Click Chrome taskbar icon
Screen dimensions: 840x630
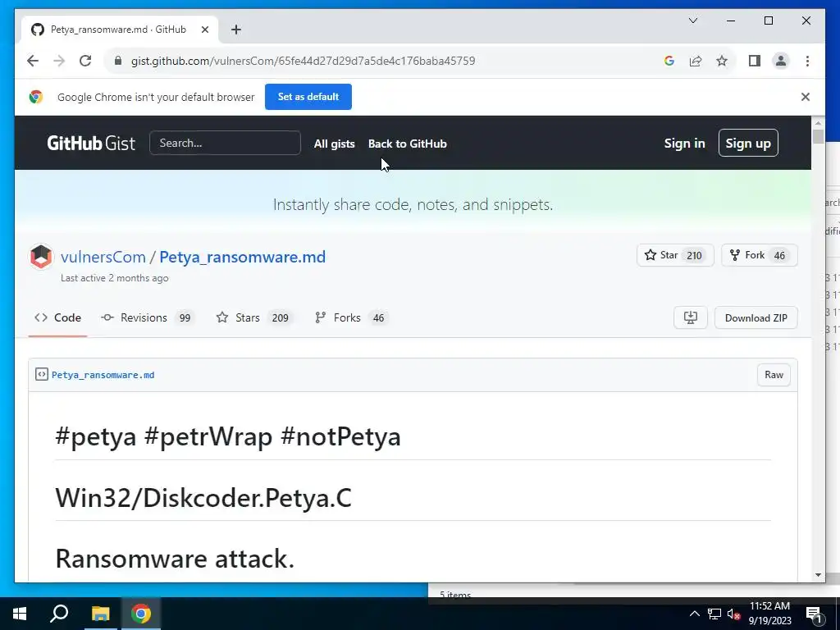(141, 614)
